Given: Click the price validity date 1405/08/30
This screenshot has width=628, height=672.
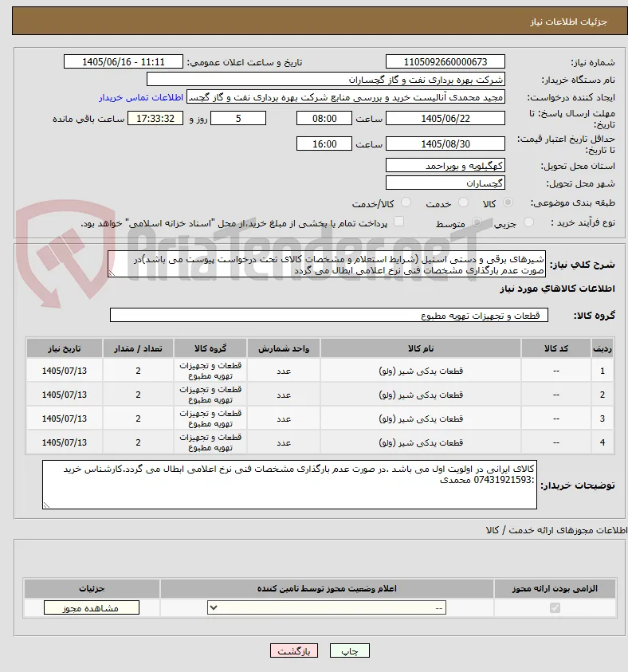Looking at the screenshot, I should tap(445, 144).
